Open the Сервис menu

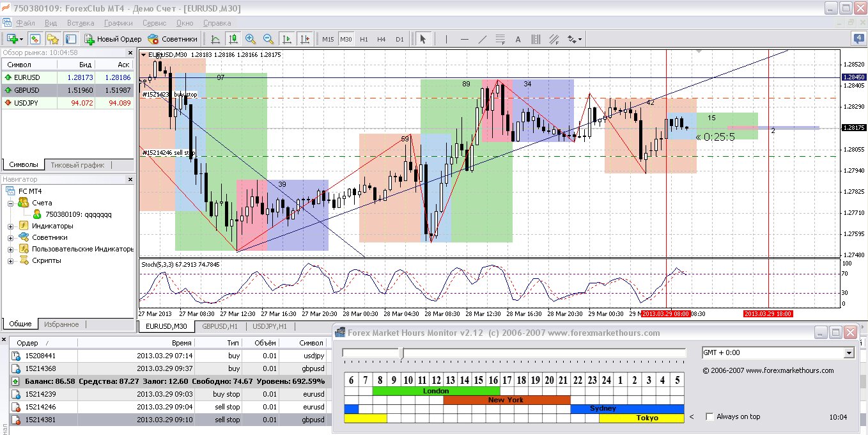[155, 23]
